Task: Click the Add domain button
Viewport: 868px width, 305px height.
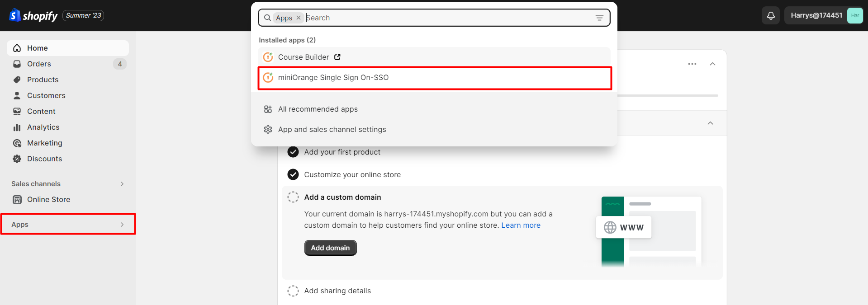Action: tap(330, 248)
